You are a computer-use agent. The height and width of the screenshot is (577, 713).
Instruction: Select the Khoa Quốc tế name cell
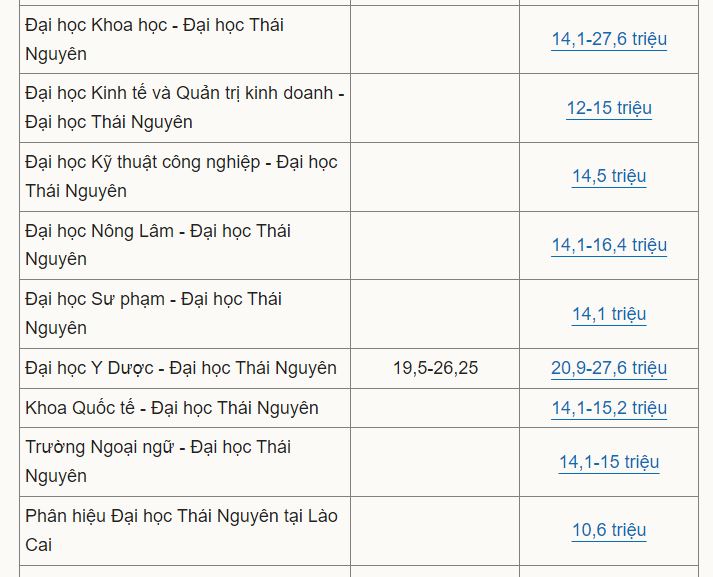click(185, 408)
